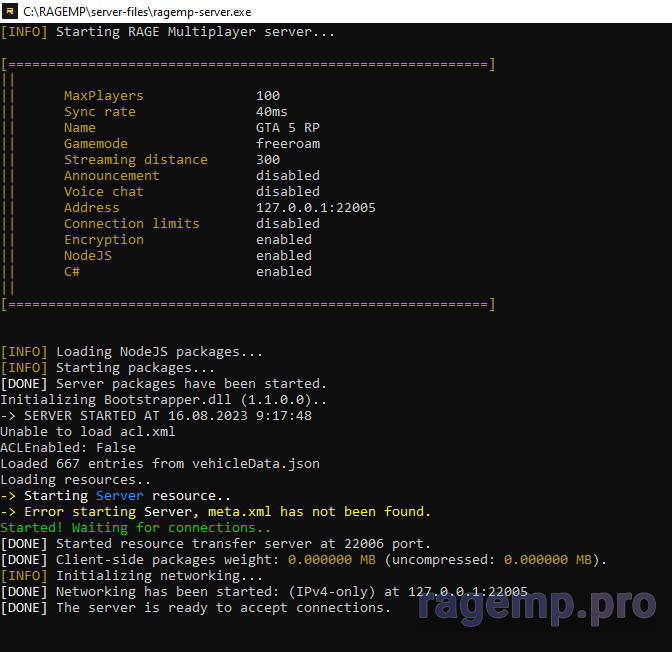672x652 pixels.
Task: Click the ragemp.pro watermark text
Action: [537, 604]
